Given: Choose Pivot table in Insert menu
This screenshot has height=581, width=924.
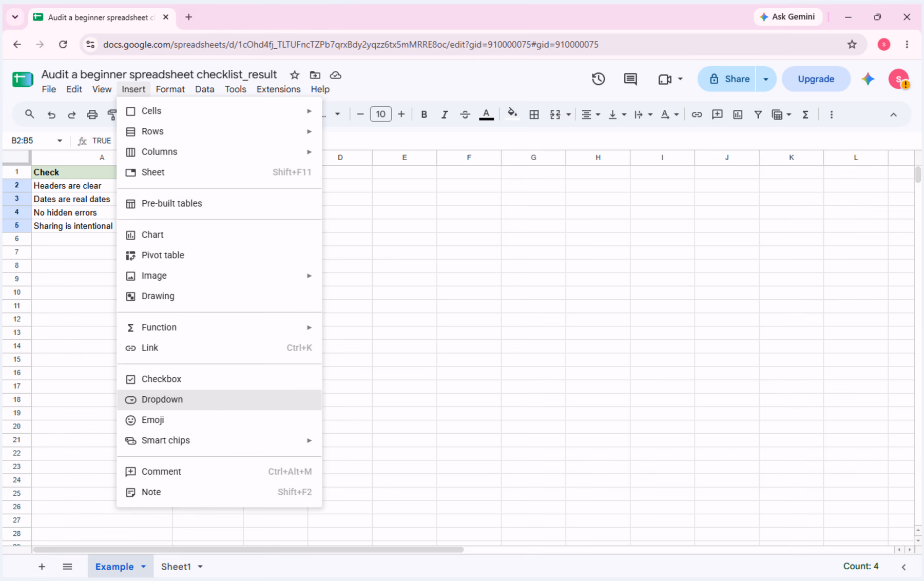Looking at the screenshot, I should click(x=219, y=255).
